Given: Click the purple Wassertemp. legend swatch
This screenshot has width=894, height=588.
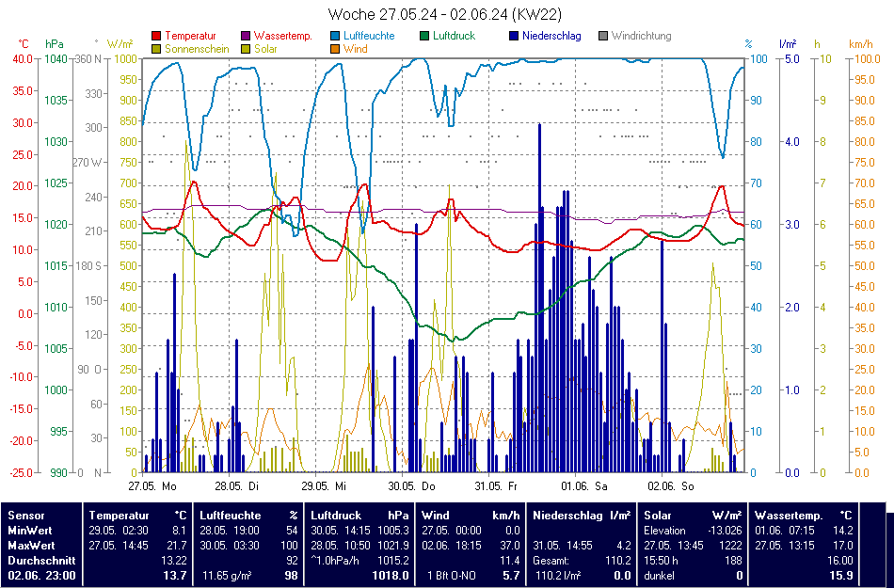Looking at the screenshot, I should (x=247, y=36).
